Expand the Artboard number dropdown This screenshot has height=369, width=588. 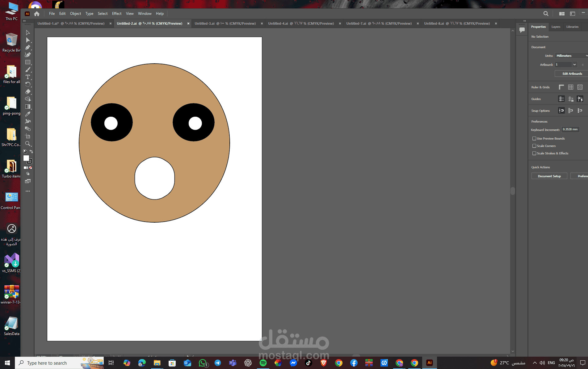(x=574, y=65)
